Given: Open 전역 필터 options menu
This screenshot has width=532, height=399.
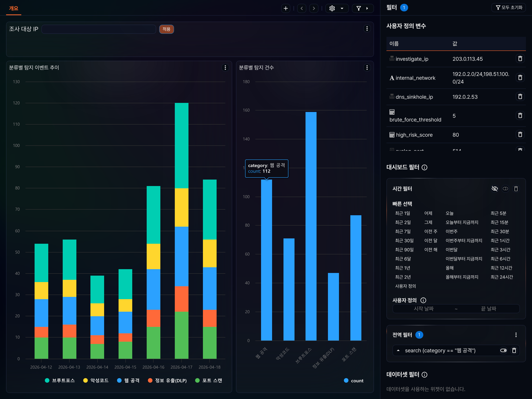Looking at the screenshot, I should [516, 335].
